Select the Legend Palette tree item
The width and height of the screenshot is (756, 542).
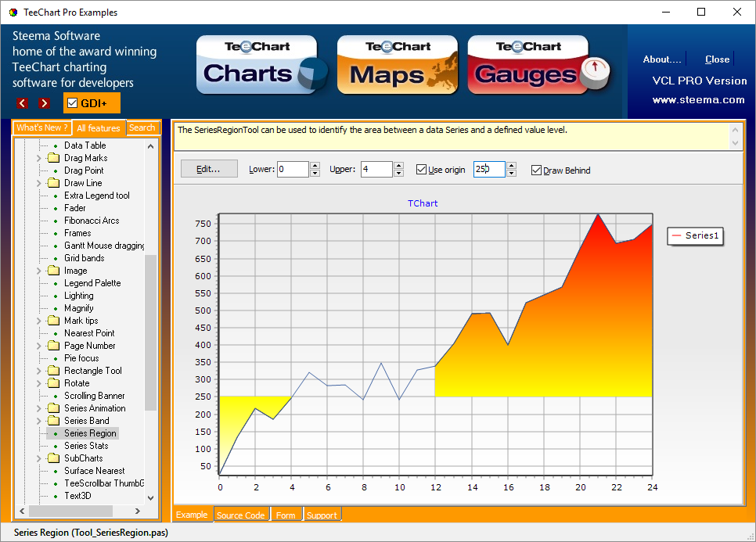tap(92, 283)
